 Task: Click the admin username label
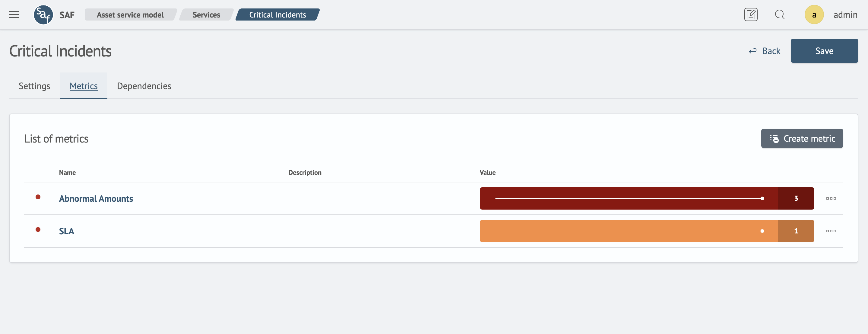(845, 15)
